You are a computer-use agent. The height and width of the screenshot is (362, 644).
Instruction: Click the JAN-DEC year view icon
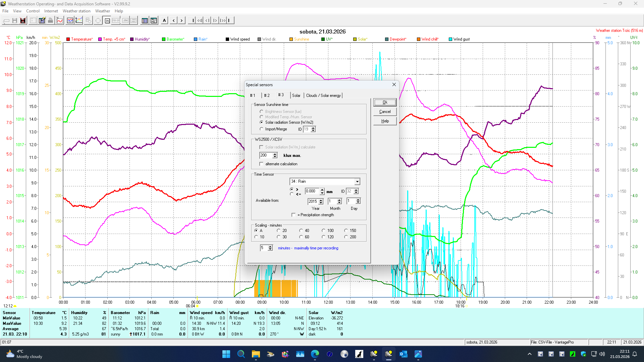[133, 20]
